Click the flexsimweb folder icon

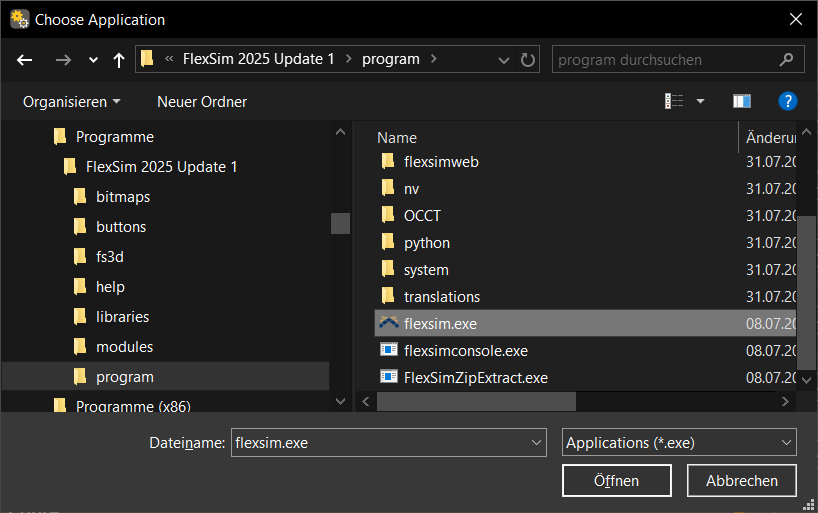point(388,161)
